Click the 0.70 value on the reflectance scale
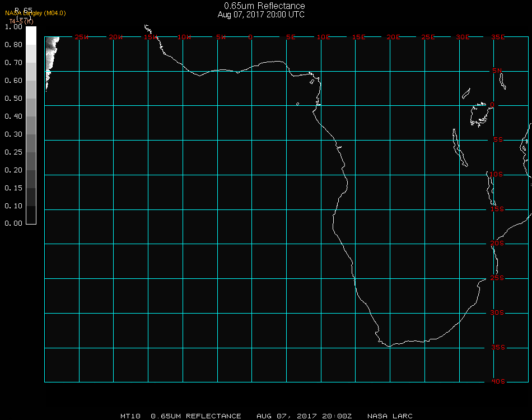This screenshot has height=420, width=532. [13, 62]
